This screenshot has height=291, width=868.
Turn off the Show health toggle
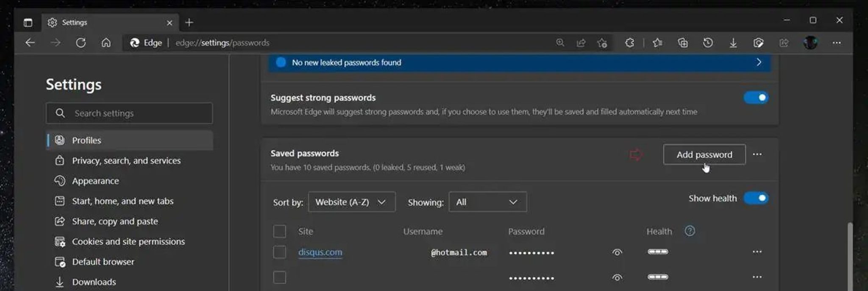757,198
